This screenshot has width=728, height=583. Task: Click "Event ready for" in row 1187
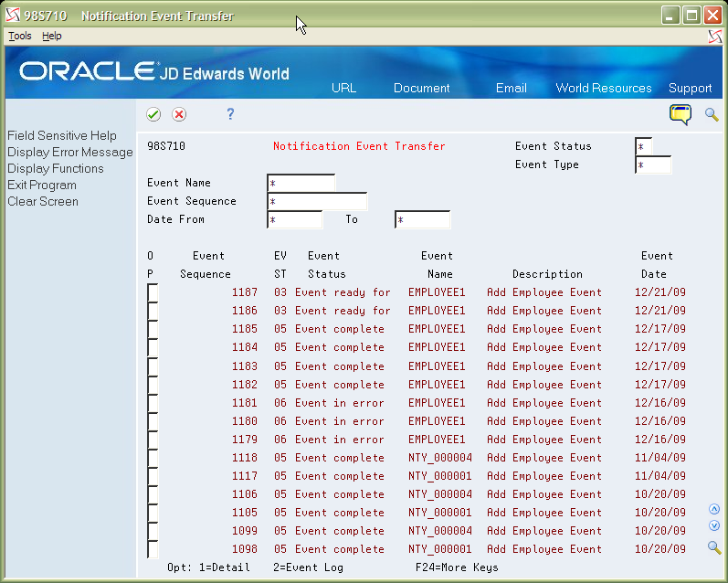point(343,292)
